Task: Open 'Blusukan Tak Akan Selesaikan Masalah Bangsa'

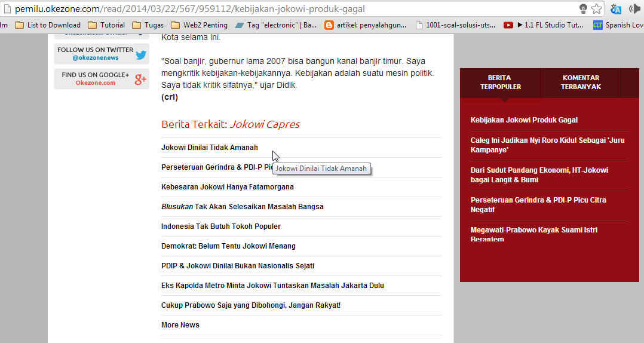Action: point(243,207)
